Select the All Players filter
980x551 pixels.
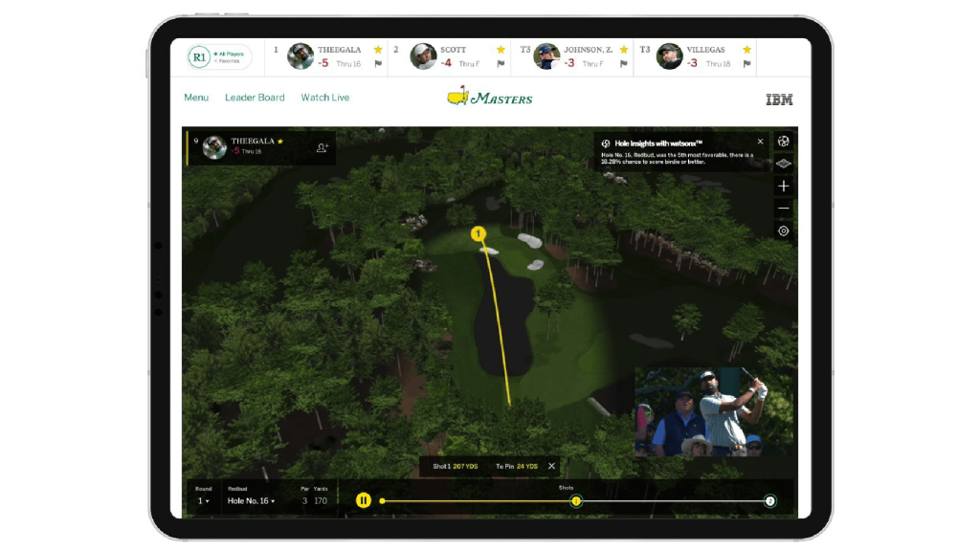(x=230, y=54)
